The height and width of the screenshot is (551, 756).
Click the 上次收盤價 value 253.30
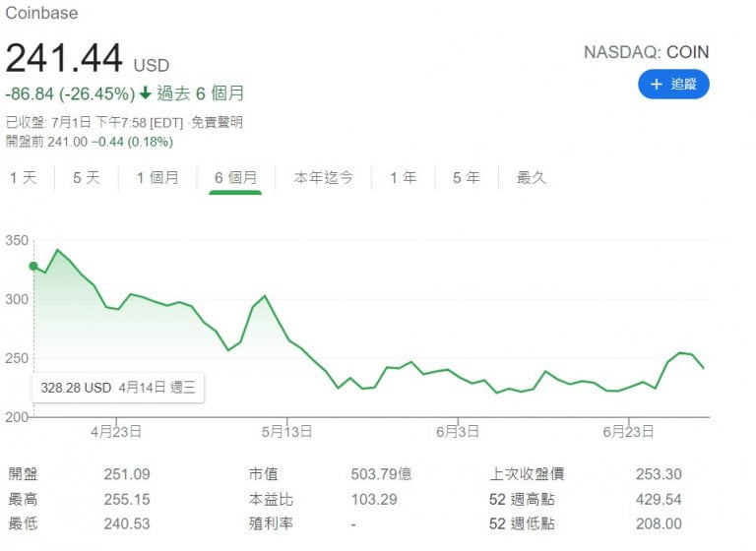tap(659, 474)
